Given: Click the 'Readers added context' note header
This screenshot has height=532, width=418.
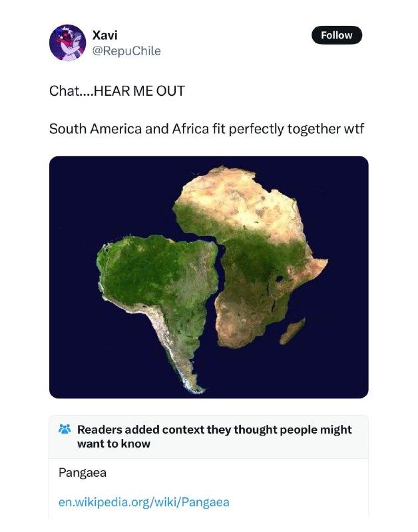Looking at the screenshot, I should point(214,436).
